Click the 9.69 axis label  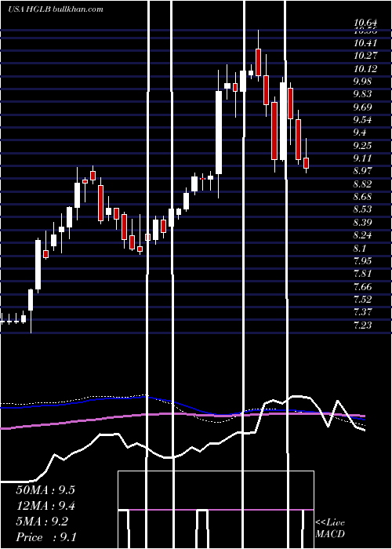tap(363, 107)
